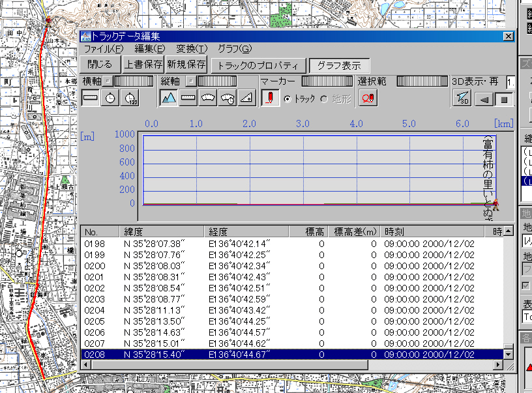Toggle the red marker pin icon
532x393 pixels.
tap(270, 98)
